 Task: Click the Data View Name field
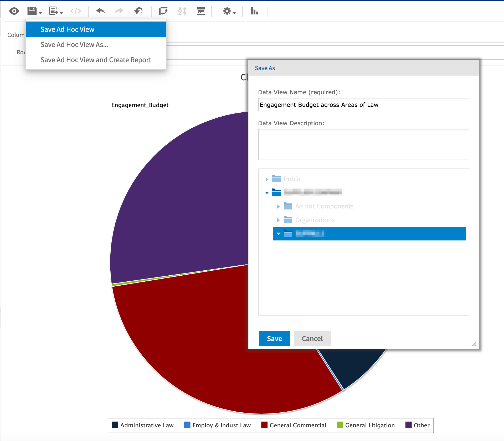pyautogui.click(x=363, y=105)
